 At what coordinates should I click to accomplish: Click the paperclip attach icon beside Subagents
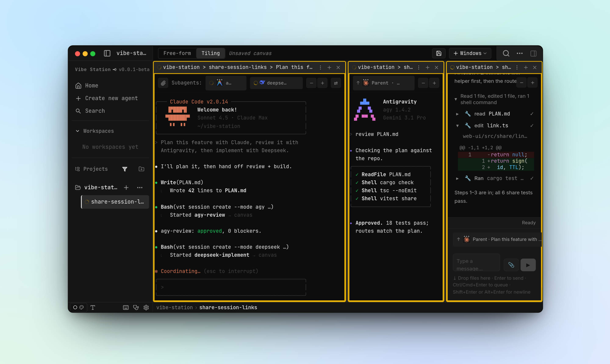[163, 83]
